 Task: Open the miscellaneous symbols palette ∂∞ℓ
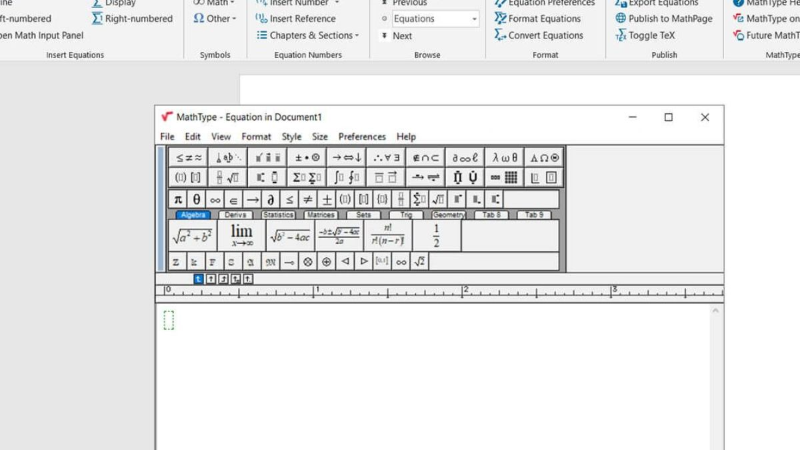[465, 158]
